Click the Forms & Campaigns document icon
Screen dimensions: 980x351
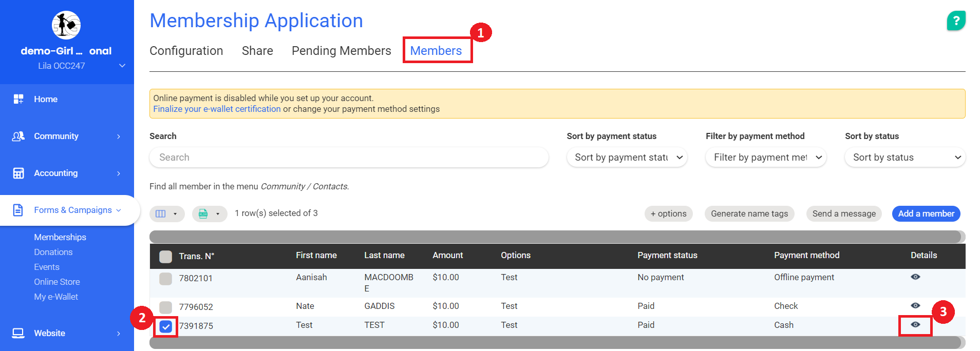click(18, 210)
